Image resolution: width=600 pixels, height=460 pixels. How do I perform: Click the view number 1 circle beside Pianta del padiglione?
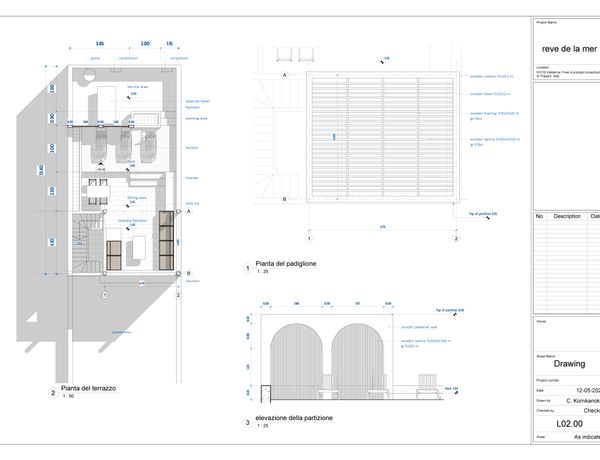[x=247, y=267]
